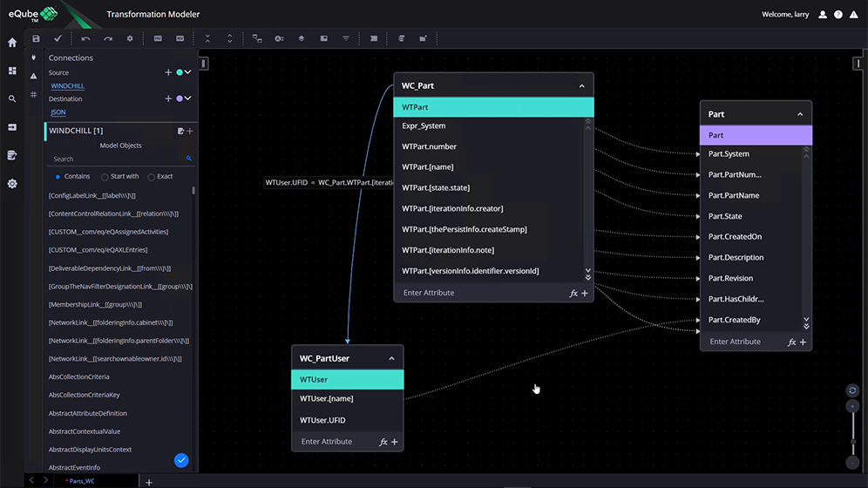Switch to the Parts_WC tab
Screen dimensions: 868x488
pos(80,481)
